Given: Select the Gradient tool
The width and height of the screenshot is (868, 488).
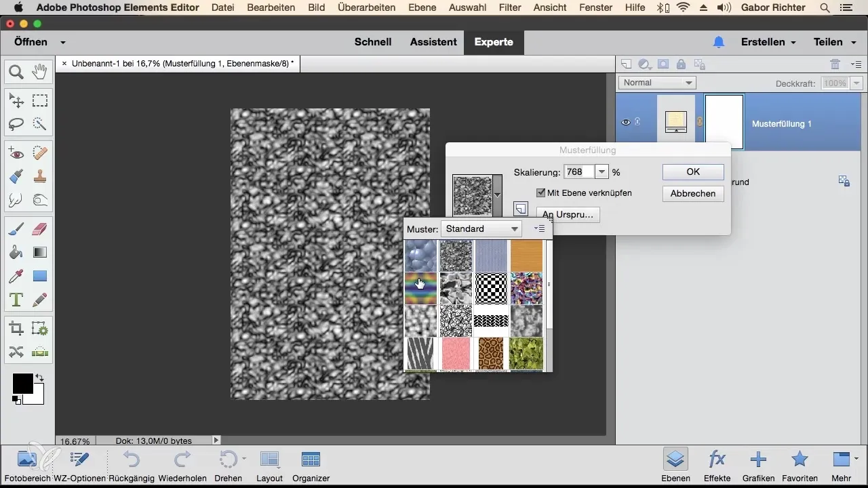Looking at the screenshot, I should [x=39, y=252].
